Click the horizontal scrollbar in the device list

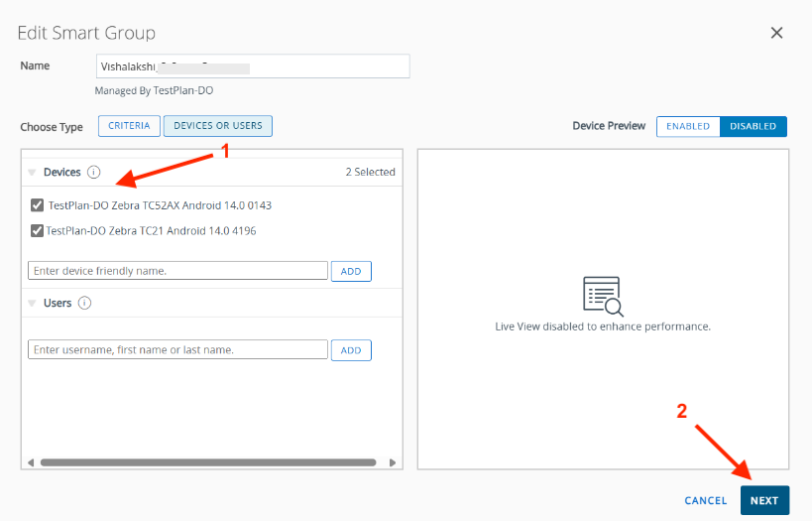coord(208,462)
